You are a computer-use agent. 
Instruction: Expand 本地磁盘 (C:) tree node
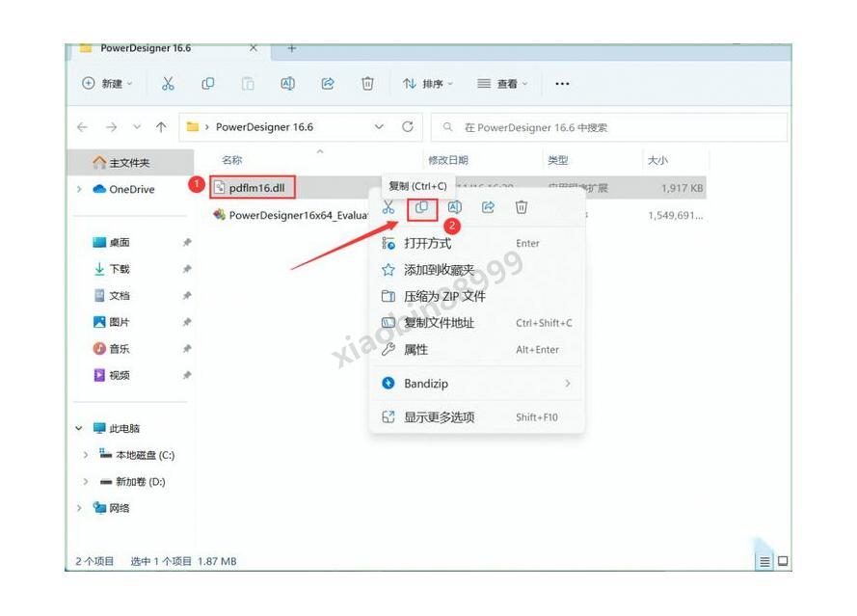86,455
